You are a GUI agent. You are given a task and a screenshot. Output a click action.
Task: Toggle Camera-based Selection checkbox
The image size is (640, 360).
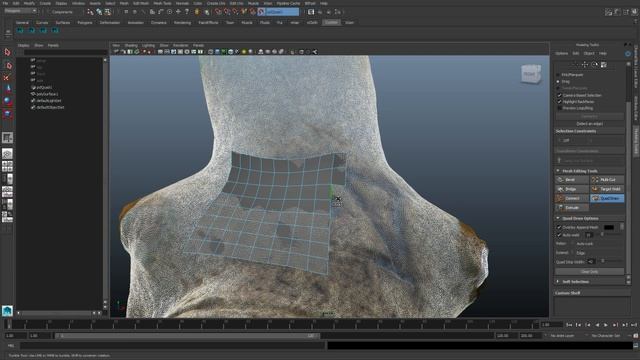[560, 95]
